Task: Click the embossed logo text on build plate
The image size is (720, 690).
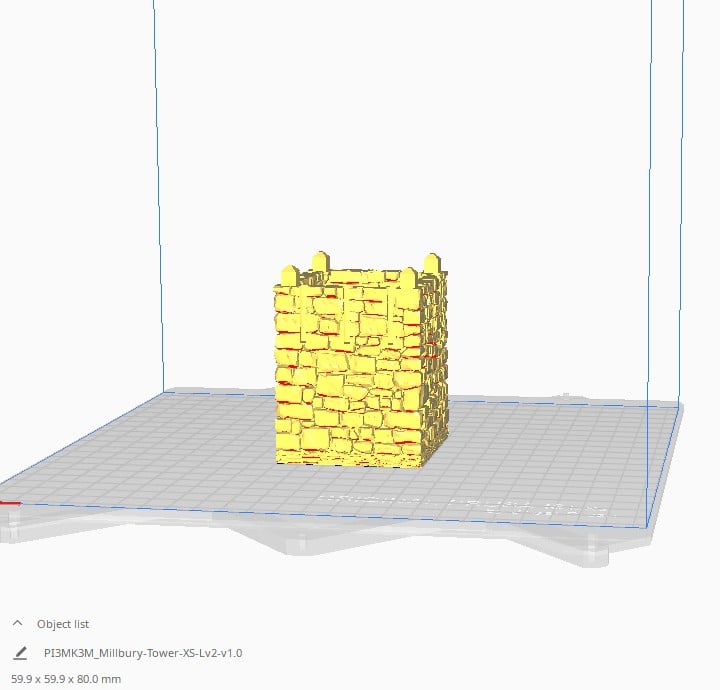Action: [x=464, y=506]
